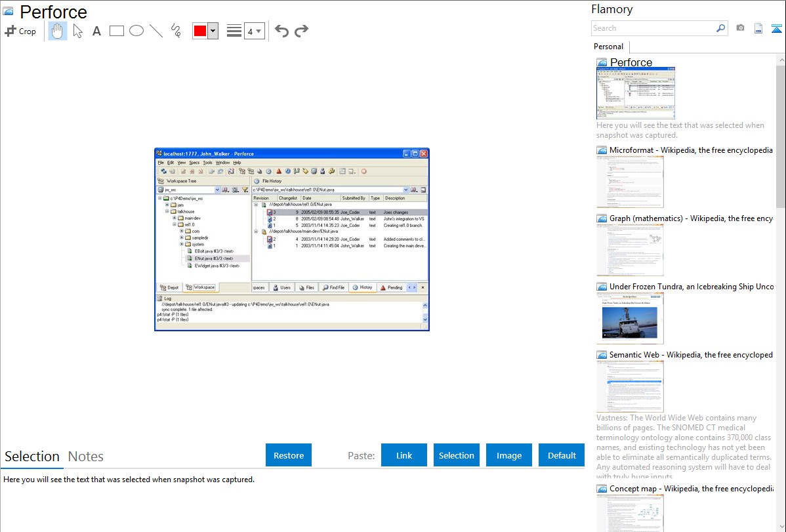Click the Vastness description under Semantic Web
Image resolution: width=786 pixels, height=532 pixels.
click(x=684, y=447)
